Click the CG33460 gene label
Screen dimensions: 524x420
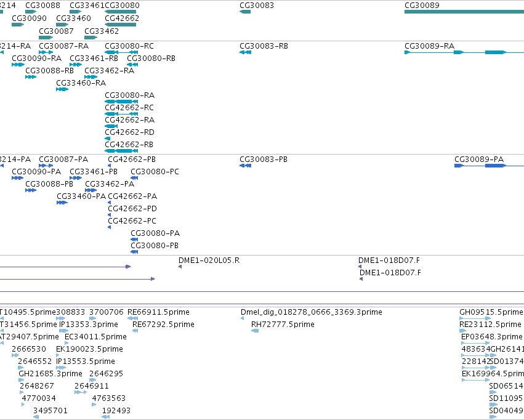[x=73, y=18]
